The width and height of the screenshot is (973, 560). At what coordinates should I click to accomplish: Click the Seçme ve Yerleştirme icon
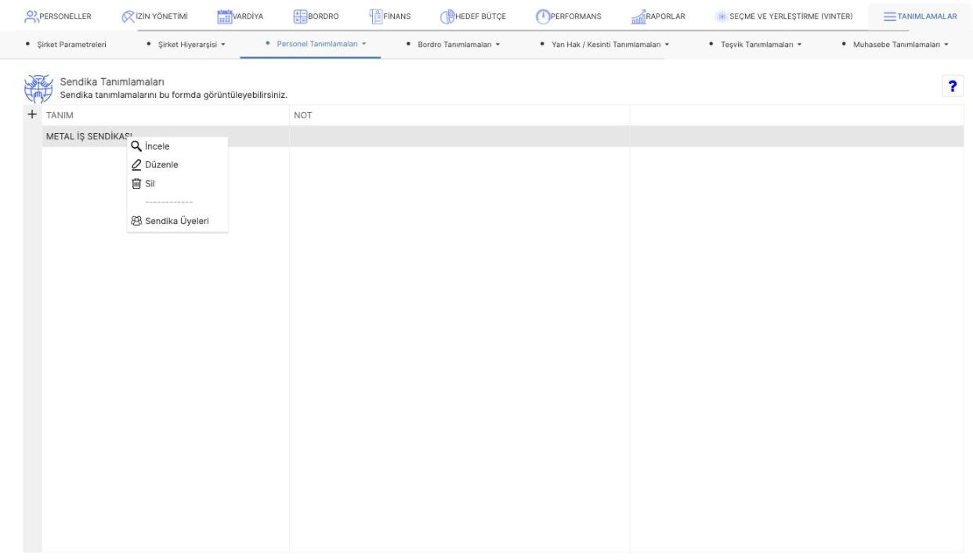(x=720, y=16)
